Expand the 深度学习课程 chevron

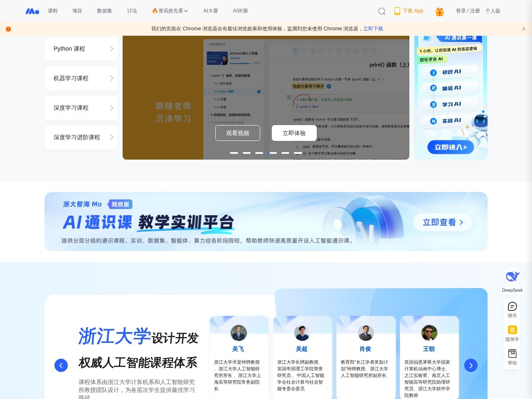click(x=111, y=108)
